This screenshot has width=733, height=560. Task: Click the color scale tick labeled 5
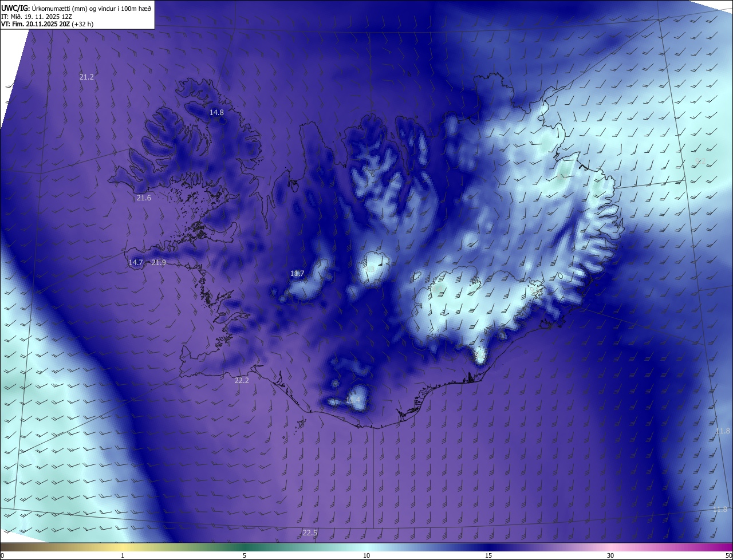coord(245,555)
